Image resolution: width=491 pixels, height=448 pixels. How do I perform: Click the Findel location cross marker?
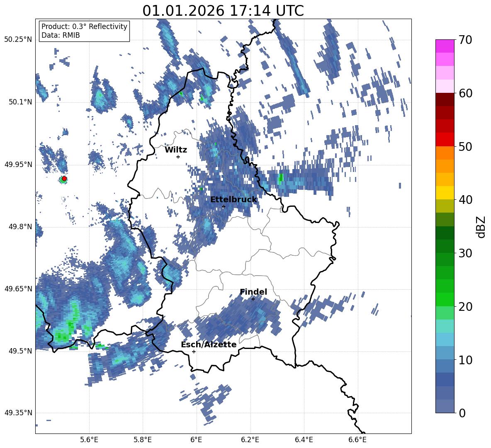coord(253,299)
